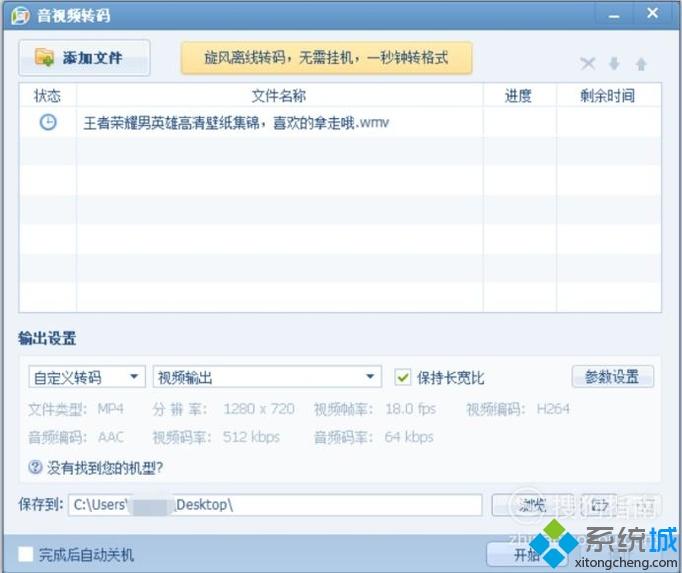682x573 pixels.
Task: Click the 浏览 browse button
Action: 532,505
